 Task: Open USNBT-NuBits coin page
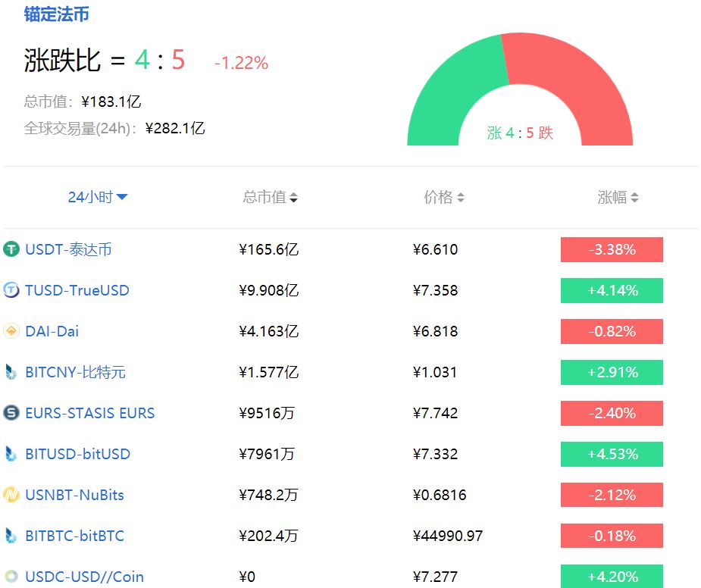tap(75, 495)
